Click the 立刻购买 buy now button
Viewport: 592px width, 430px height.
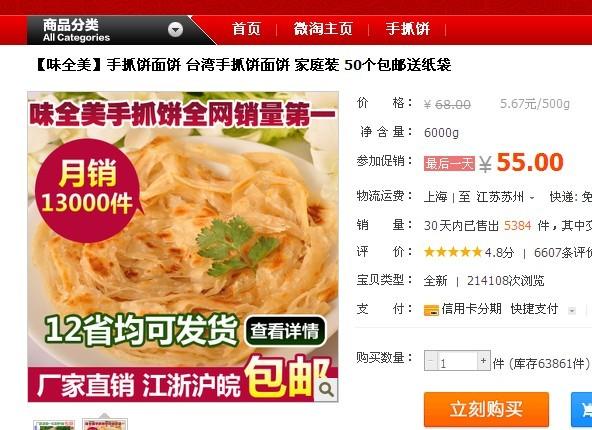tap(486, 409)
